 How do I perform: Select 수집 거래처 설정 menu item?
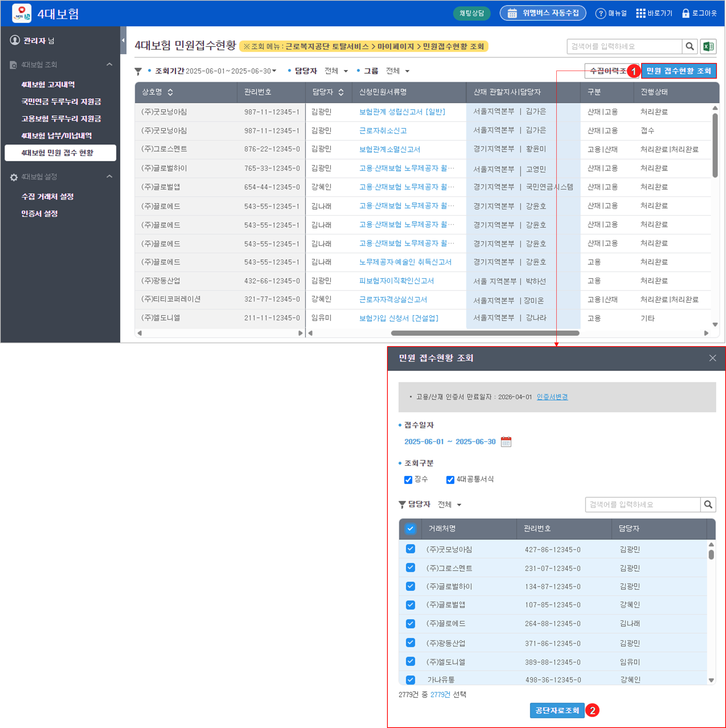[x=47, y=196]
